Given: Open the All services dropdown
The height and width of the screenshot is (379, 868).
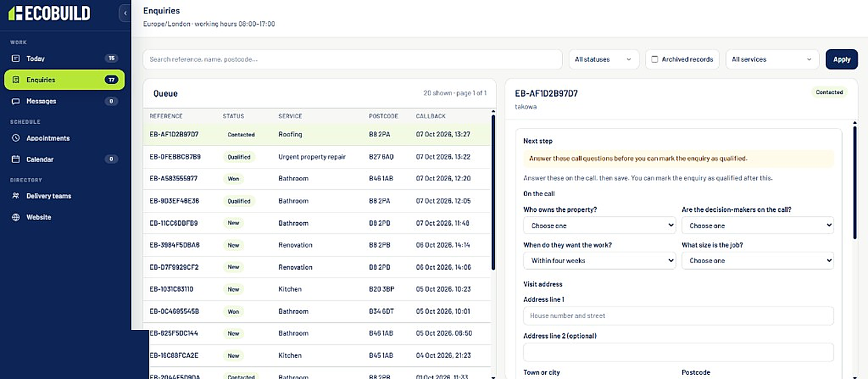Looking at the screenshot, I should 773,59.
